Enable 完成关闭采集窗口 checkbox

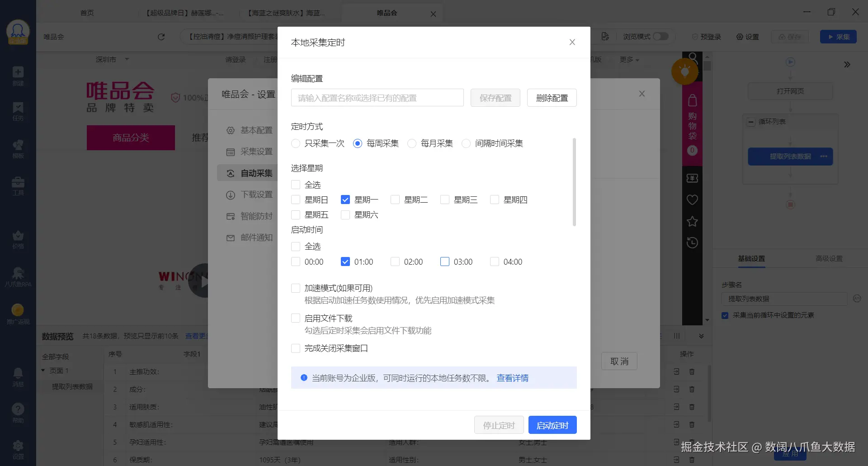click(x=296, y=348)
